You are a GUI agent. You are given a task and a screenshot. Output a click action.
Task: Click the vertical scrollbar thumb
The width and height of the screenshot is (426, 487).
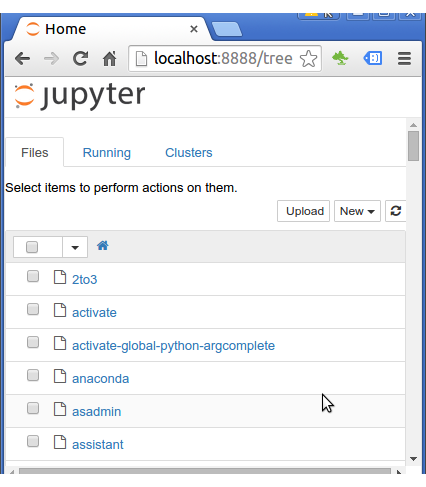pyautogui.click(x=413, y=146)
